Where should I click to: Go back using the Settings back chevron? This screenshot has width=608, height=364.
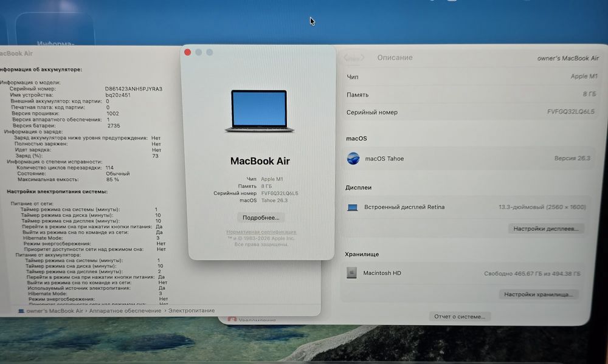[x=348, y=58]
